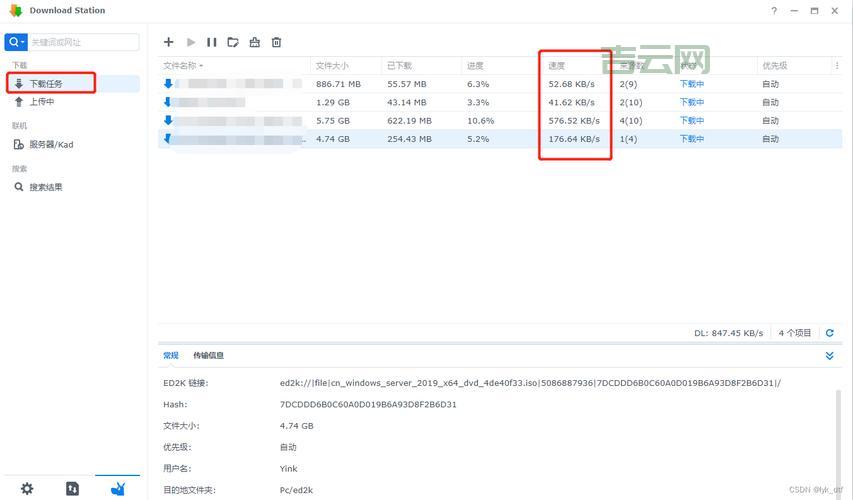Open settings via the gear icon

pos(27,488)
